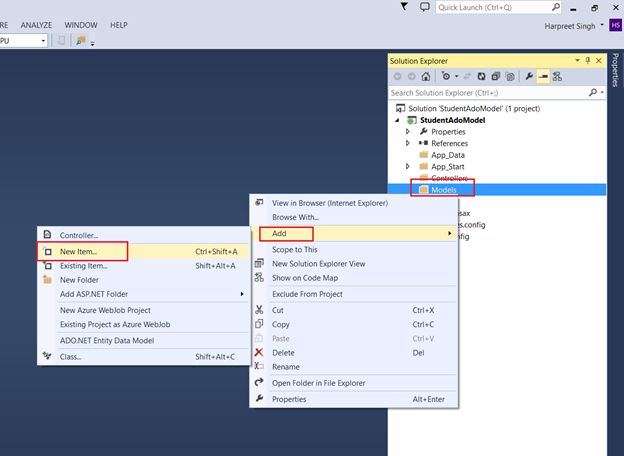Image resolution: width=624 pixels, height=456 pixels.
Task: Click the find-in-files toolbar icon
Action: [x=81, y=41]
